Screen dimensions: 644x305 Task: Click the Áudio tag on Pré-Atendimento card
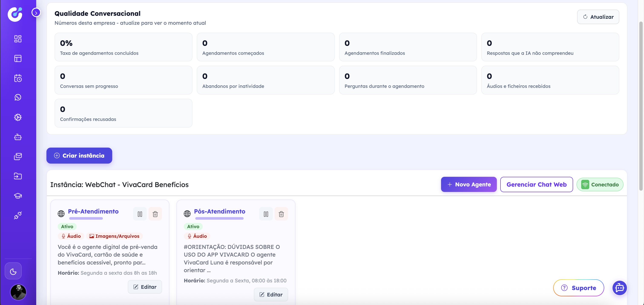click(x=71, y=236)
